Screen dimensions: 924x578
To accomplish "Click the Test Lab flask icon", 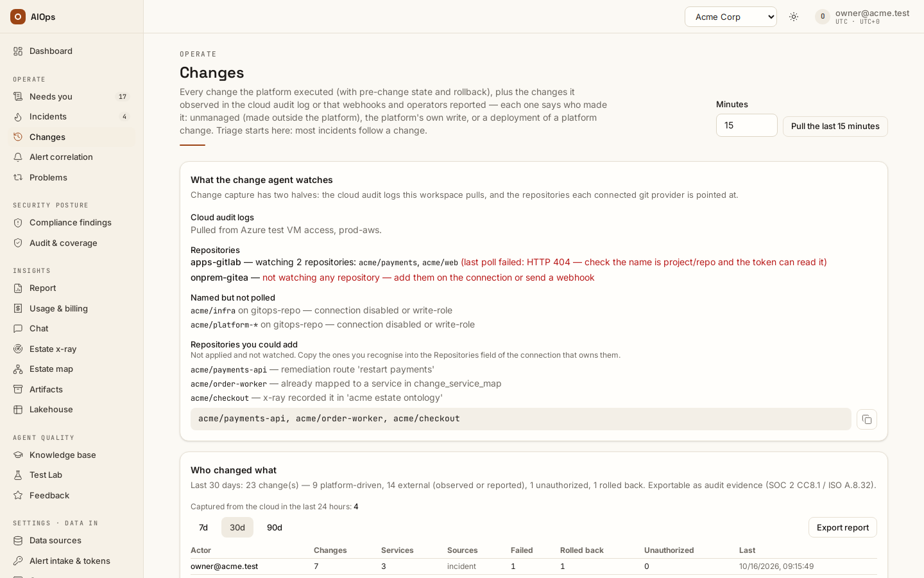I will click(x=18, y=475).
